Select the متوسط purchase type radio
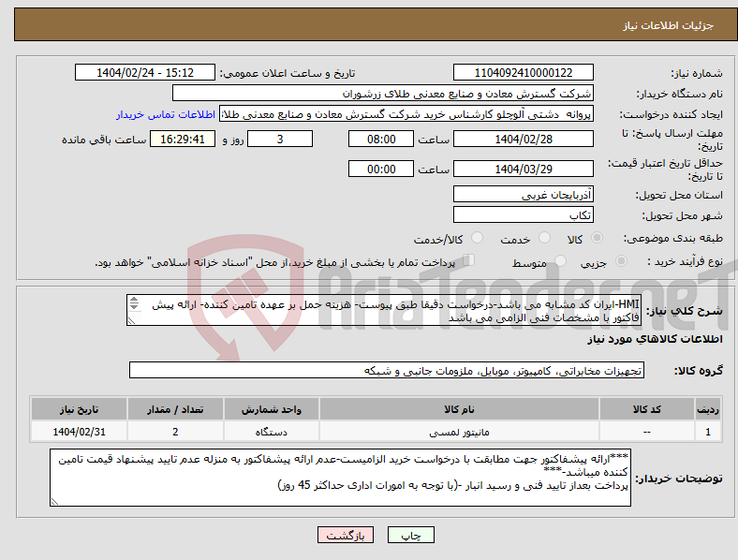The height and width of the screenshot is (560, 738). [x=561, y=260]
